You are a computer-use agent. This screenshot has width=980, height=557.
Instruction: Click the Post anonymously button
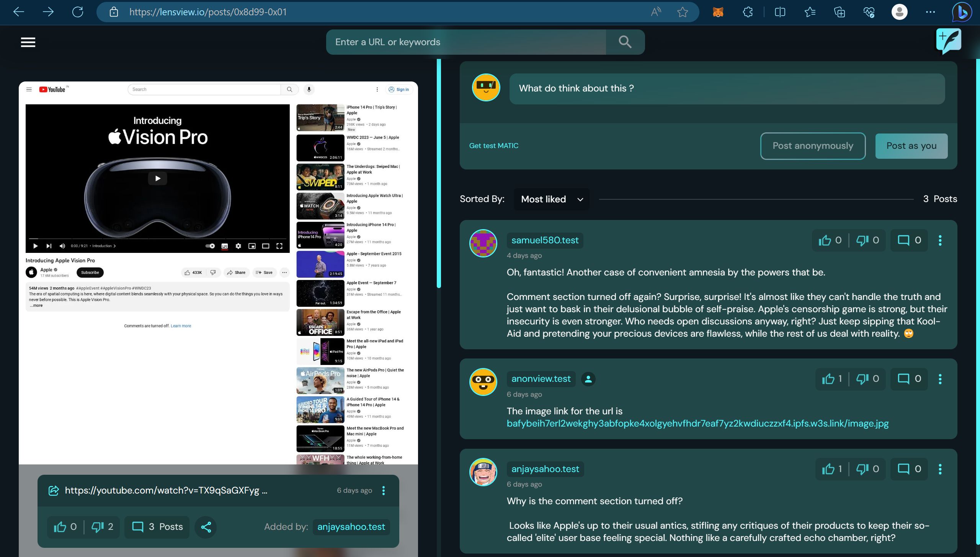(x=813, y=146)
